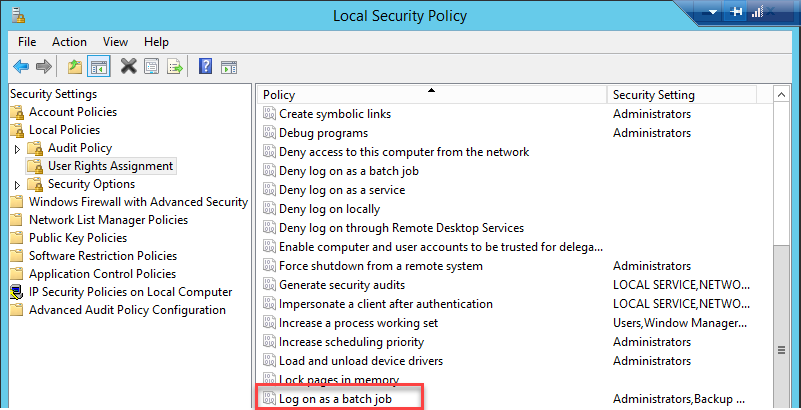Viewport: 801px width, 410px height.
Task: Click the Security Setting column header
Action: [x=654, y=95]
